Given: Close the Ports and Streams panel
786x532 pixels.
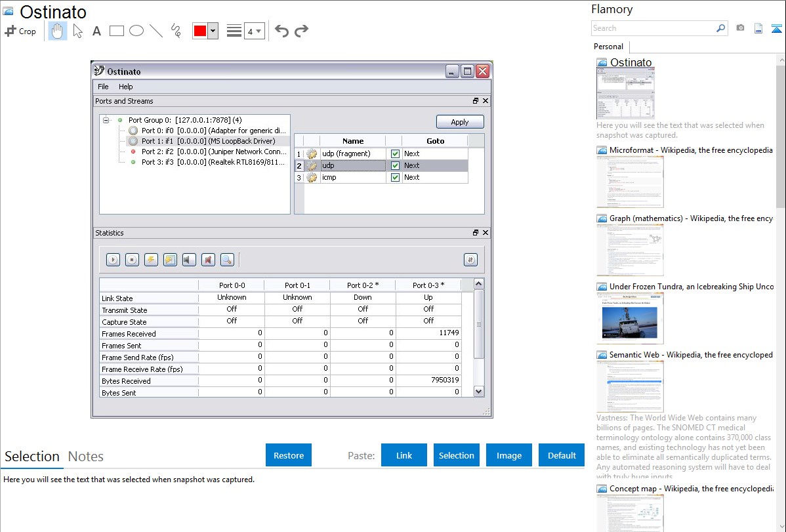Looking at the screenshot, I should point(486,101).
